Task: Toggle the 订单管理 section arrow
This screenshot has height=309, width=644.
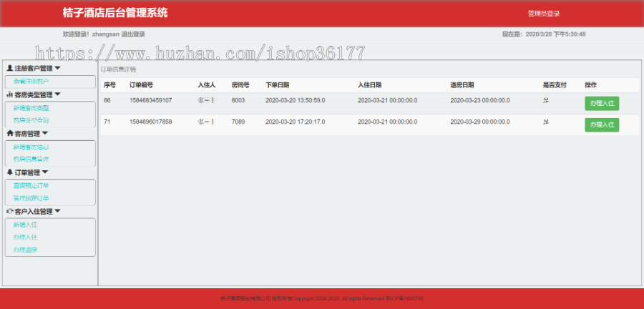Action: pyautogui.click(x=45, y=172)
